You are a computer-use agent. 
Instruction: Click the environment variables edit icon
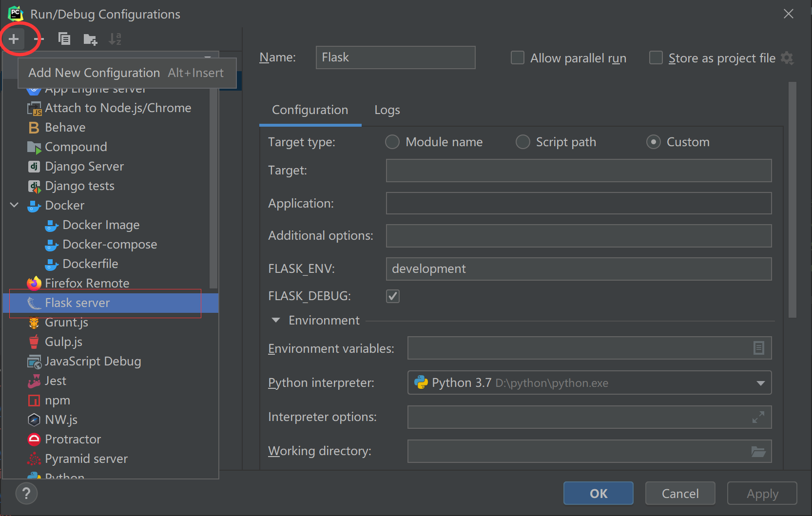(758, 348)
